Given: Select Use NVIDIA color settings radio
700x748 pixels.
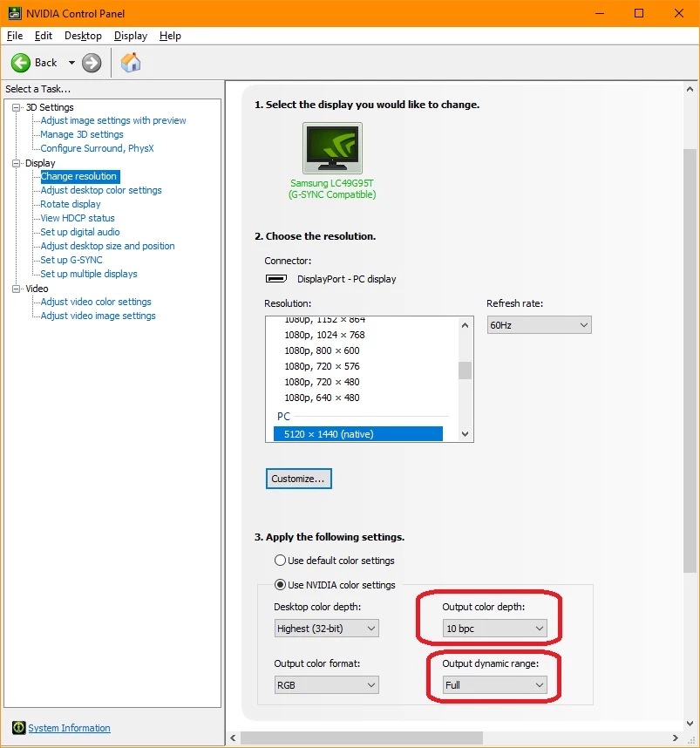Looking at the screenshot, I should point(280,585).
